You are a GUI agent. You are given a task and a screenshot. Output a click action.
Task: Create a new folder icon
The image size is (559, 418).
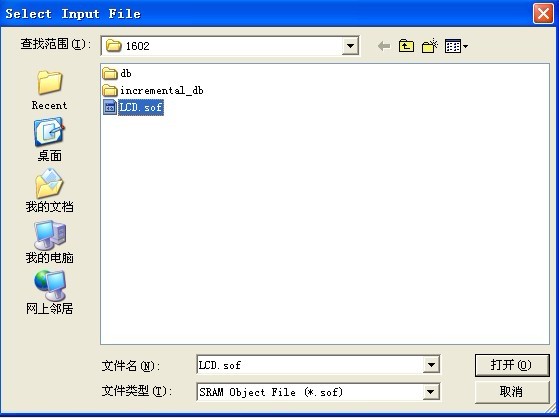pyautogui.click(x=429, y=46)
